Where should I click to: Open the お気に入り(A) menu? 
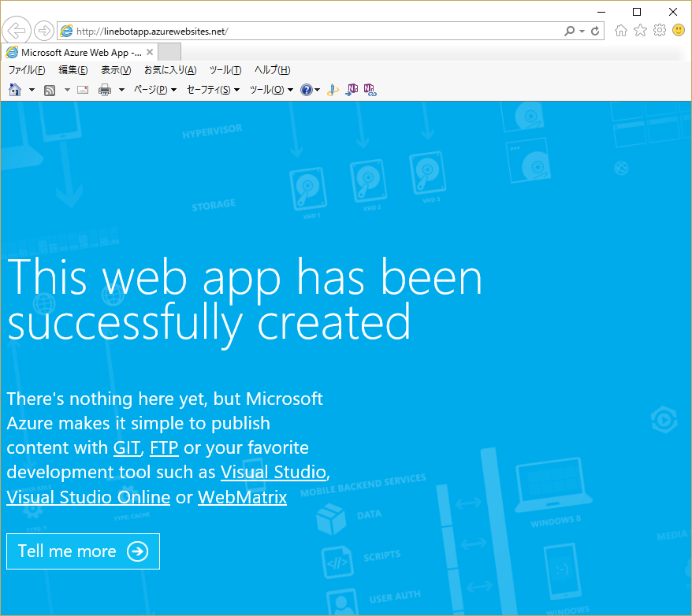coord(170,70)
